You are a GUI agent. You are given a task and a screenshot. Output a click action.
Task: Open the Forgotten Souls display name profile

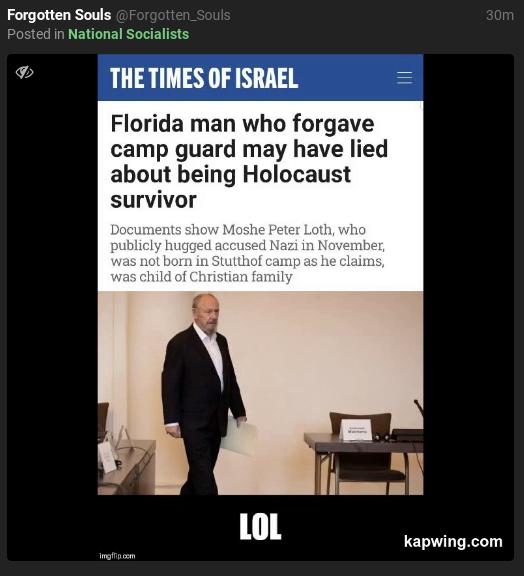[59, 15]
